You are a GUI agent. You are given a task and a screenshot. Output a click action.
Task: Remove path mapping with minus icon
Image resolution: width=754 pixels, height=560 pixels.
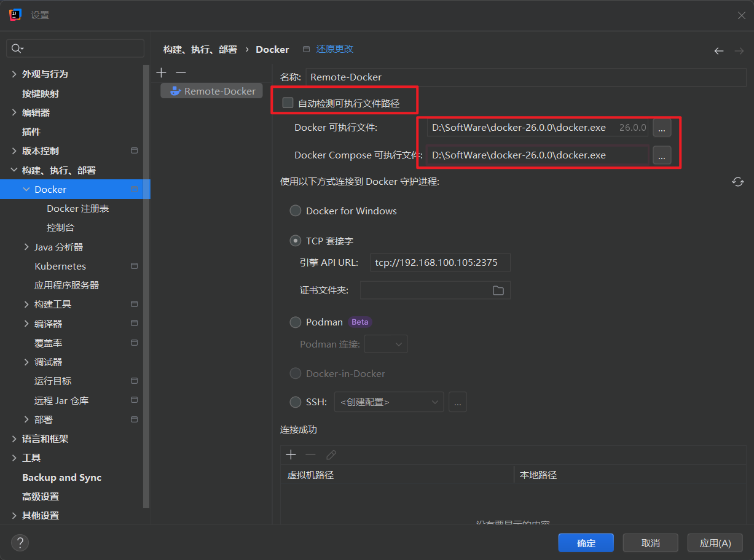coord(311,454)
